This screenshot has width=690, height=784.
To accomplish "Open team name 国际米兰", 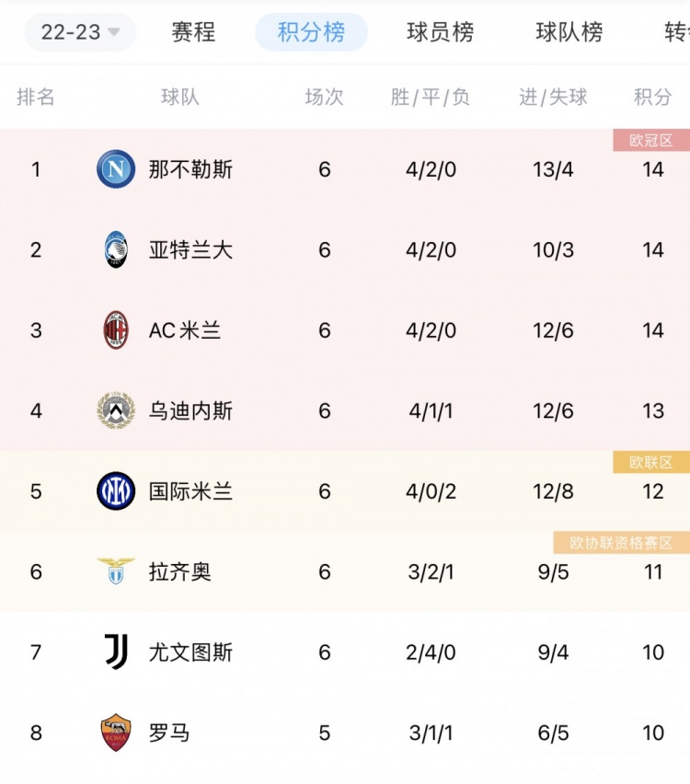I will [x=190, y=491].
